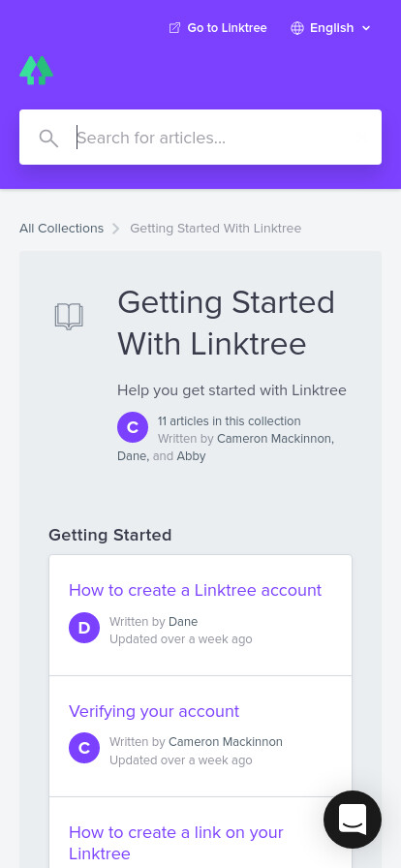Open How to create a Linktree account

[x=195, y=590]
